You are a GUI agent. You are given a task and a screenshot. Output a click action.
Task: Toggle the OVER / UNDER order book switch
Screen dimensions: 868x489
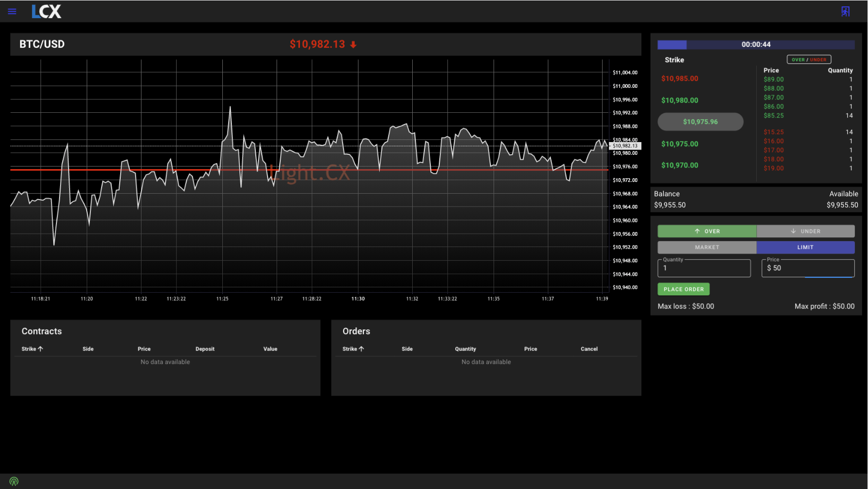click(808, 60)
